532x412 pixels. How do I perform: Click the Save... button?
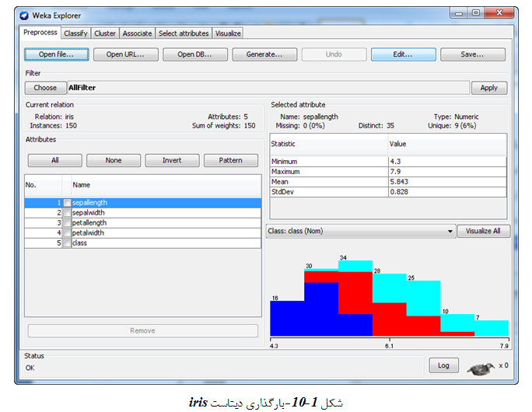[x=473, y=54]
